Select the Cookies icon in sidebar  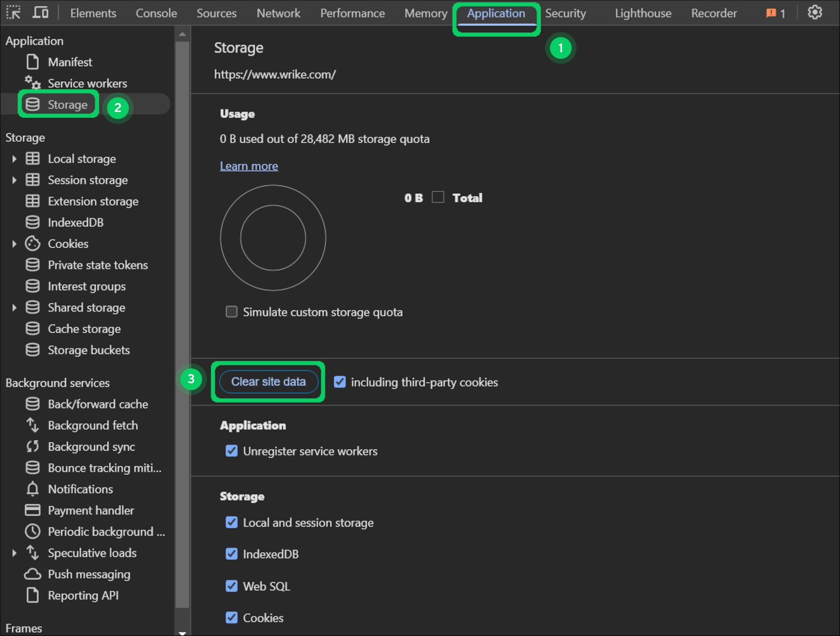click(x=33, y=244)
